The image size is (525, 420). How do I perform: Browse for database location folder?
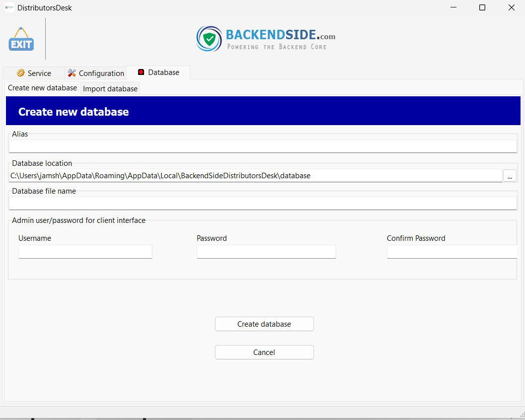coord(510,176)
